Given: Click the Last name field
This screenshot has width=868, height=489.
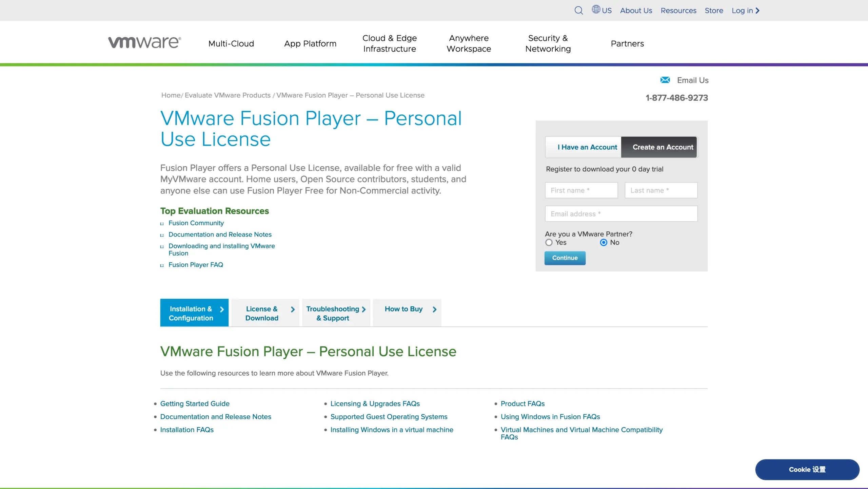Looking at the screenshot, I should click(x=661, y=190).
